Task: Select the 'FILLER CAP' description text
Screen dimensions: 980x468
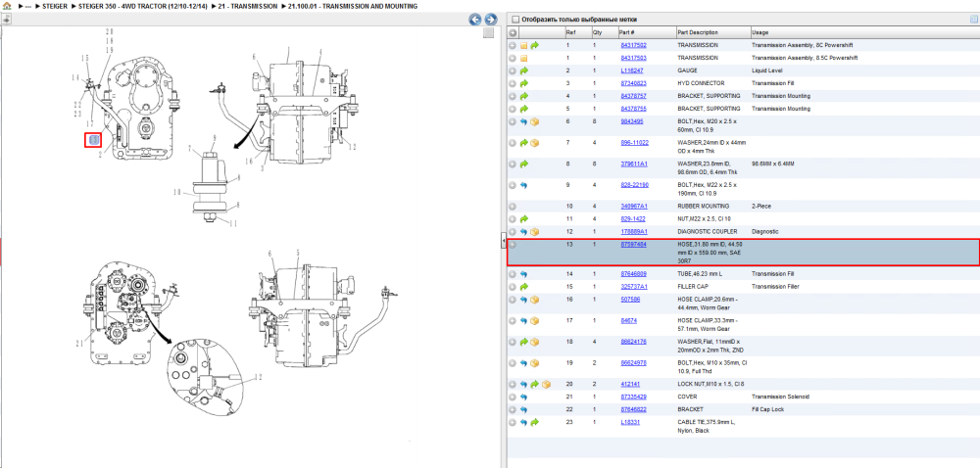Action: 695,287
